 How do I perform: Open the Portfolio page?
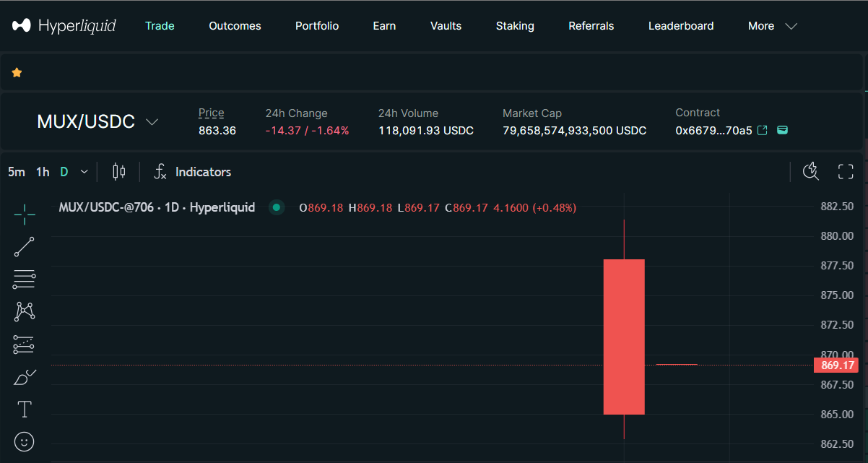click(x=317, y=26)
